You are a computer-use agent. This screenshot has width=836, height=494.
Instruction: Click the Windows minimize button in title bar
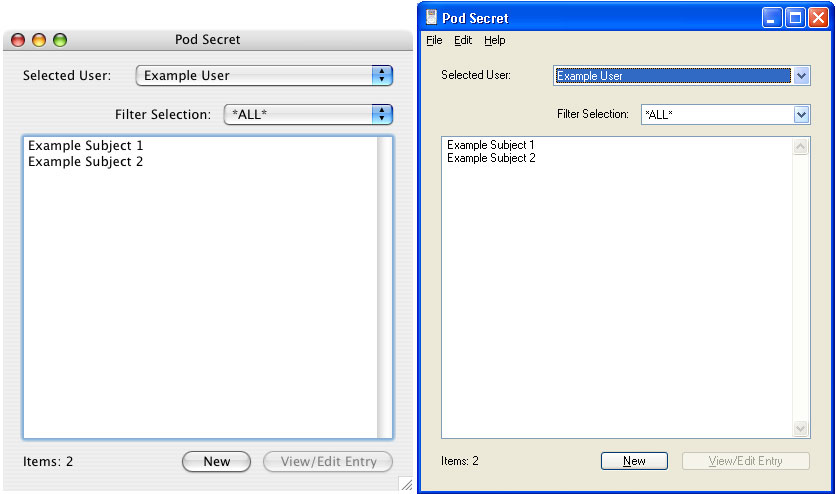tap(771, 18)
